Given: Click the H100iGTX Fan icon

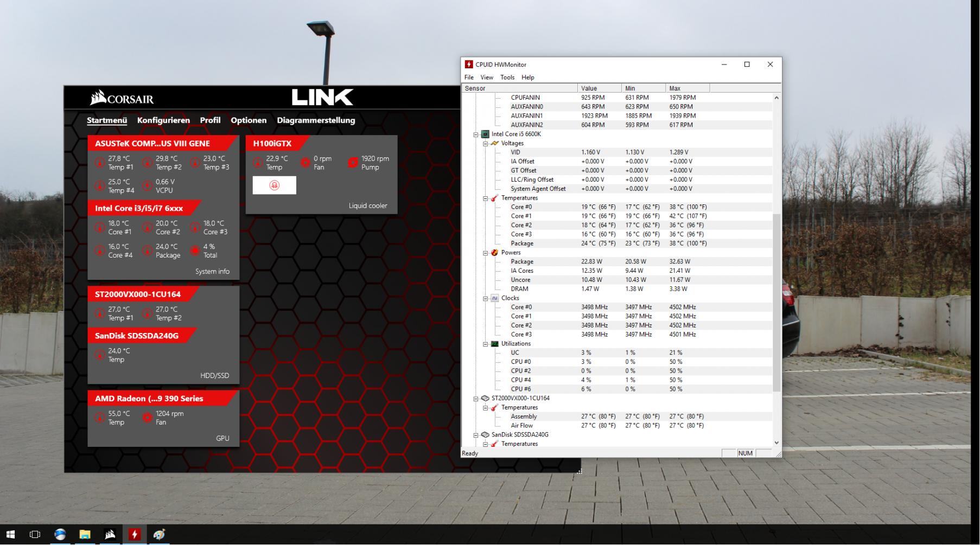Looking at the screenshot, I should click(306, 162).
